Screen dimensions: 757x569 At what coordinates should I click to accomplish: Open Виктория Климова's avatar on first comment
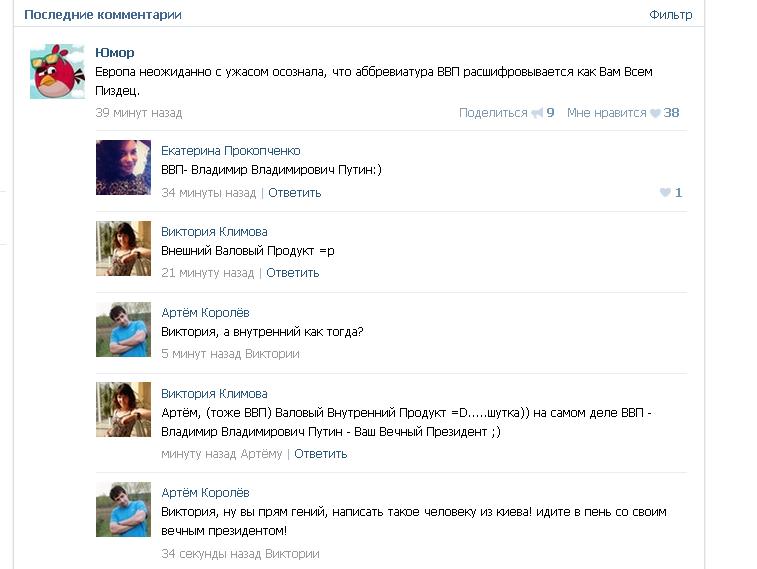coord(124,249)
